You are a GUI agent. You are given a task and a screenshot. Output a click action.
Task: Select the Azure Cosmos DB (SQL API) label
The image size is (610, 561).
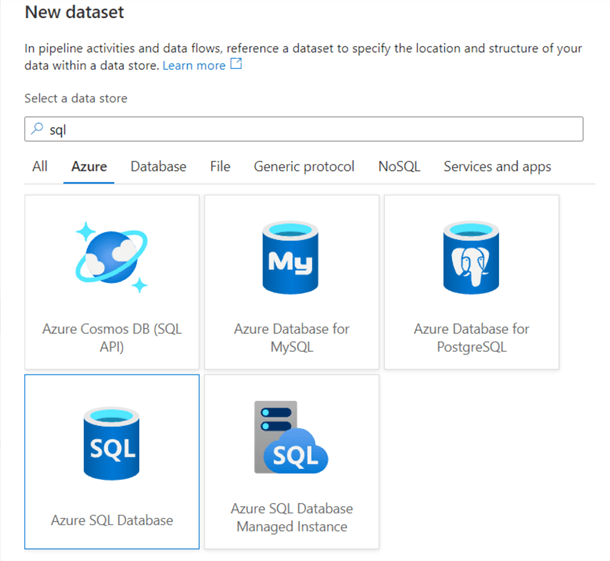[x=112, y=338]
